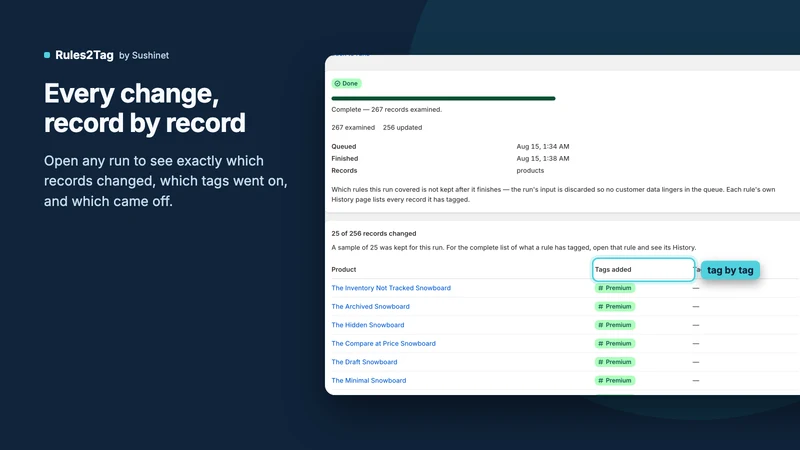Open The Minimal Snowboard product link
Image resolution: width=800 pixels, height=450 pixels.
click(368, 381)
